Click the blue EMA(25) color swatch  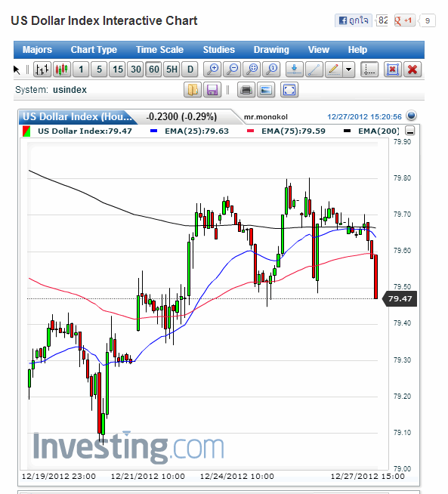tap(154, 131)
